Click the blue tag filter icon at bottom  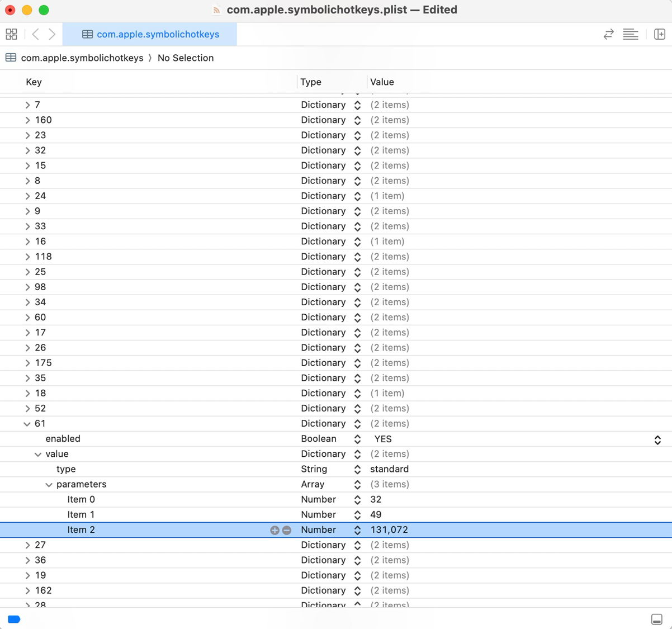(x=14, y=619)
